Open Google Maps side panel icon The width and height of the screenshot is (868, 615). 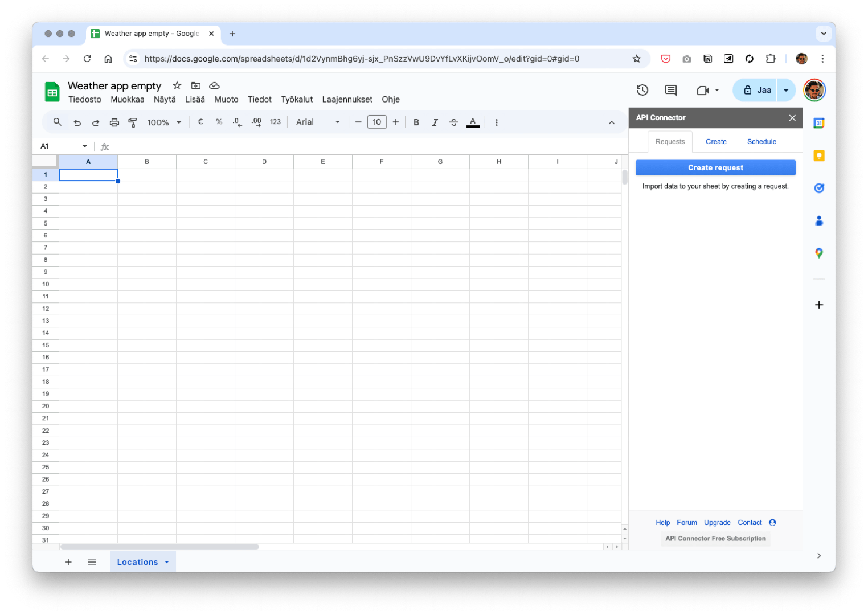(819, 253)
